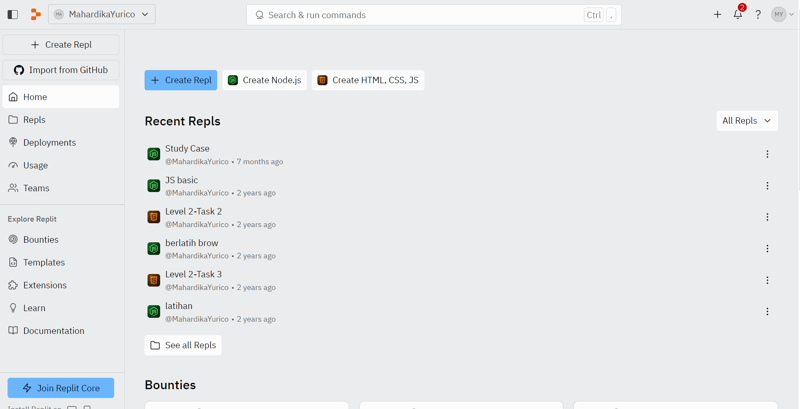Image resolution: width=800 pixels, height=409 pixels.
Task: Select Home in the sidebar
Action: pos(61,97)
